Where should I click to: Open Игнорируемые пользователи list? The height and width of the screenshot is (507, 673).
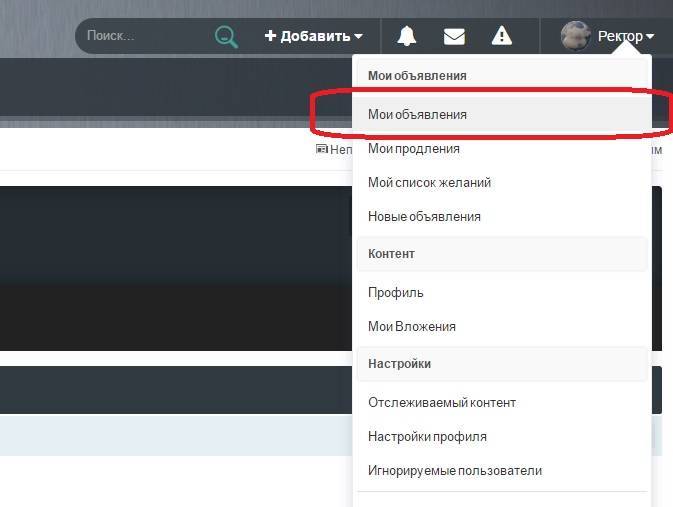455,470
